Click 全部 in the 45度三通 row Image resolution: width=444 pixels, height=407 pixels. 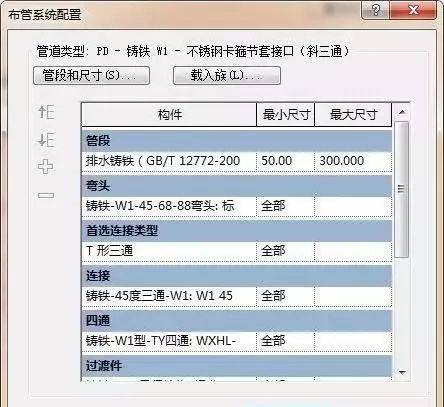285,296
